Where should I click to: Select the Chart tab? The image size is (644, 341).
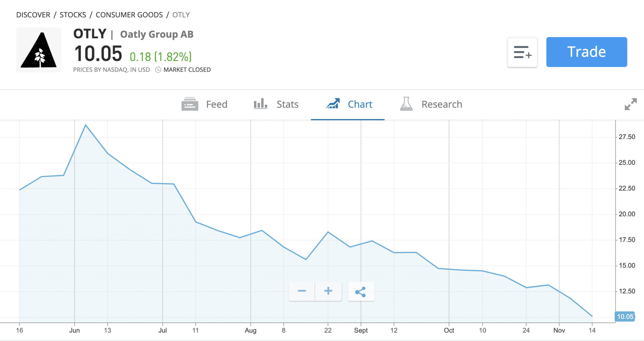348,104
